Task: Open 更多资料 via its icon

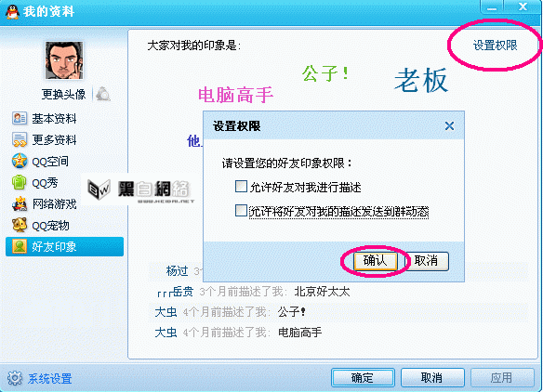Action: tap(19, 139)
